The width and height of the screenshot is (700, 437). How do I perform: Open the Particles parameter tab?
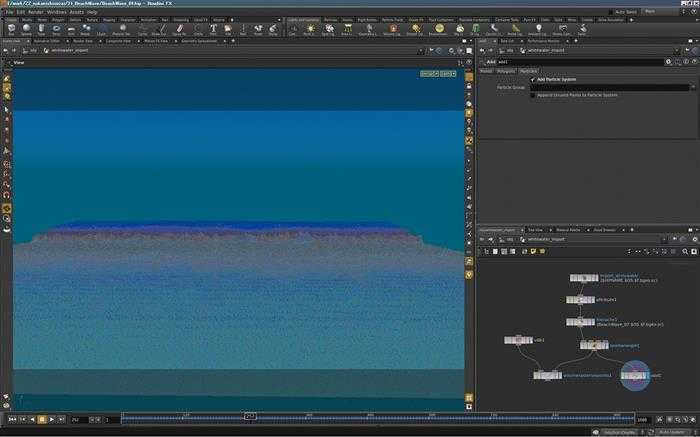(x=529, y=71)
